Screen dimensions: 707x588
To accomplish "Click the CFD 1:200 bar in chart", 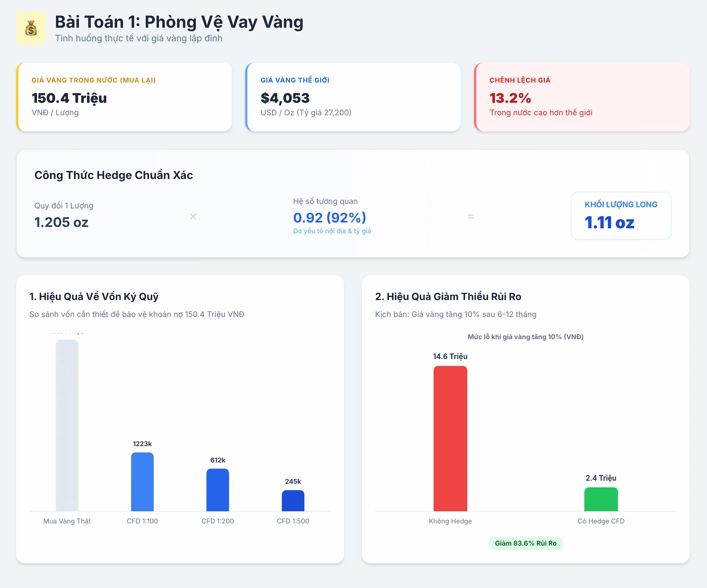I will click(x=218, y=490).
